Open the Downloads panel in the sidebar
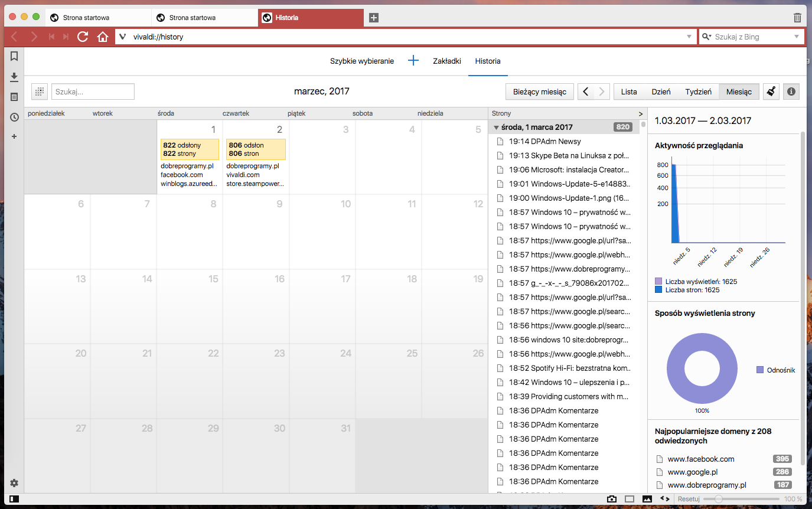The width and height of the screenshot is (812, 509). pos(14,77)
